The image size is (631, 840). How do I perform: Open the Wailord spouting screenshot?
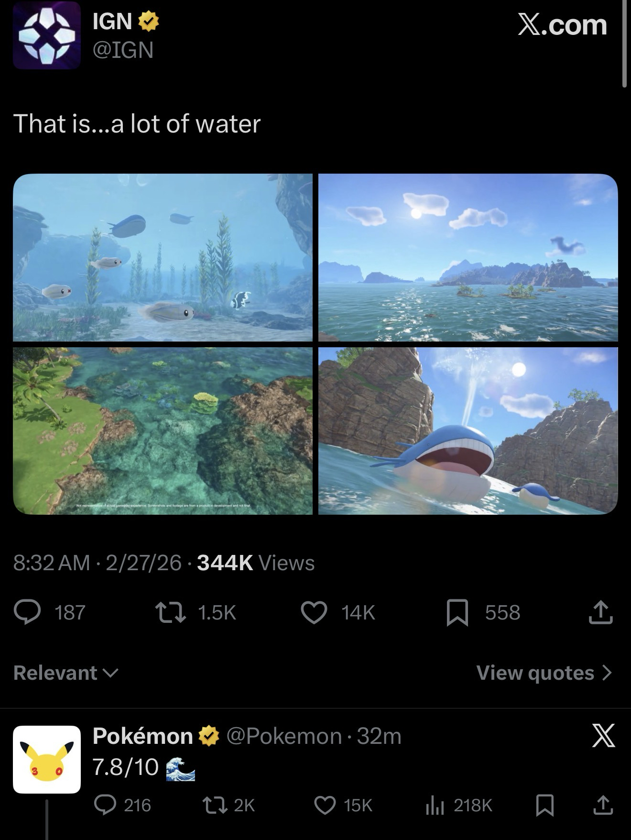coord(468,431)
